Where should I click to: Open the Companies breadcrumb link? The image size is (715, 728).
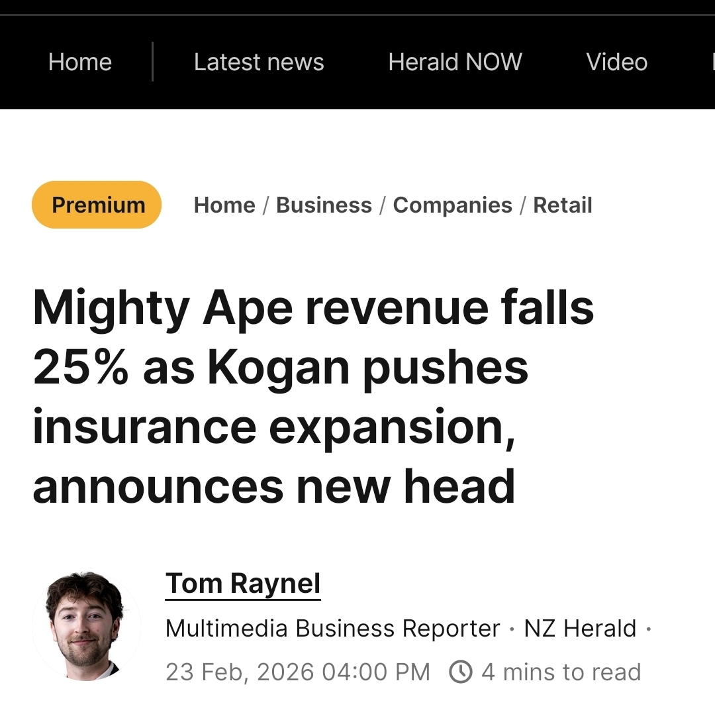pos(452,205)
